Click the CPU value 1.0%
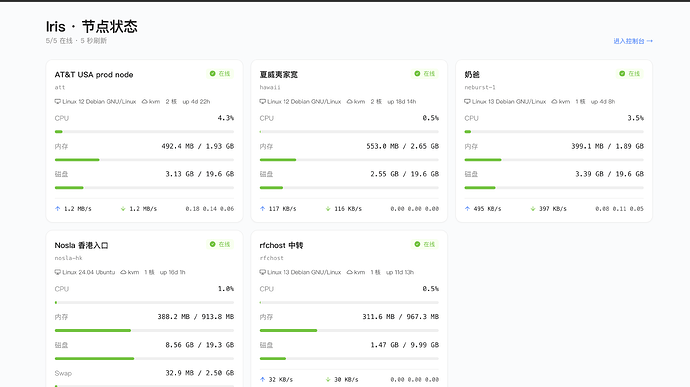 point(226,289)
